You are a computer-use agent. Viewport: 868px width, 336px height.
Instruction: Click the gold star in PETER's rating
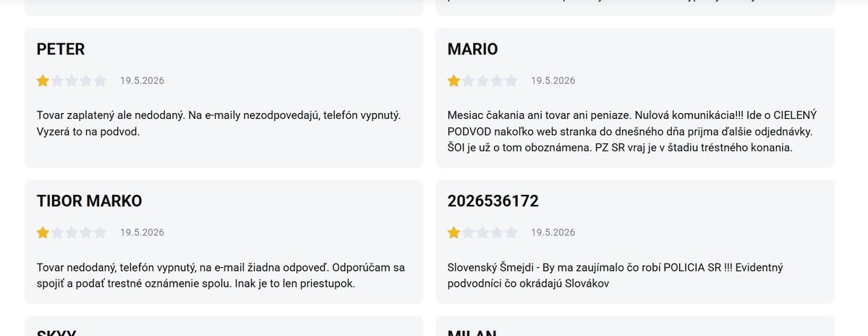pos(43,80)
